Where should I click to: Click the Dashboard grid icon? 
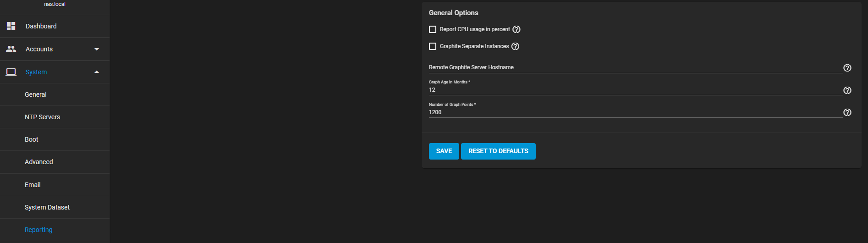tap(11, 26)
